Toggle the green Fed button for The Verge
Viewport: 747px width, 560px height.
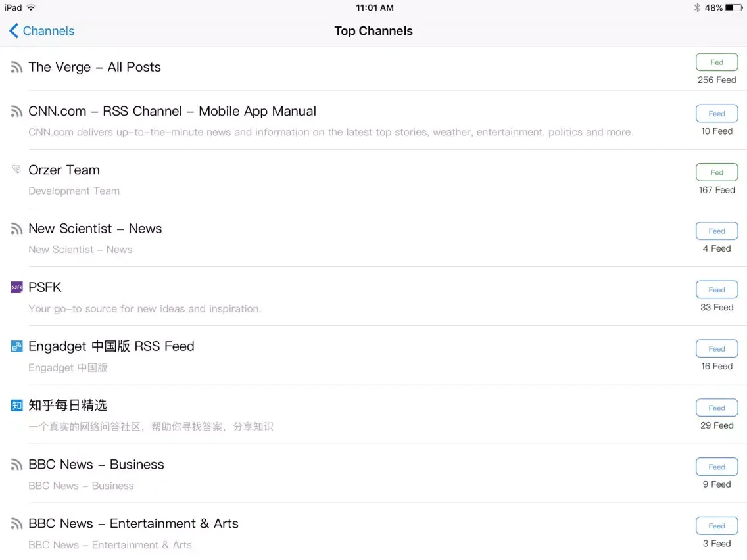[x=717, y=62]
